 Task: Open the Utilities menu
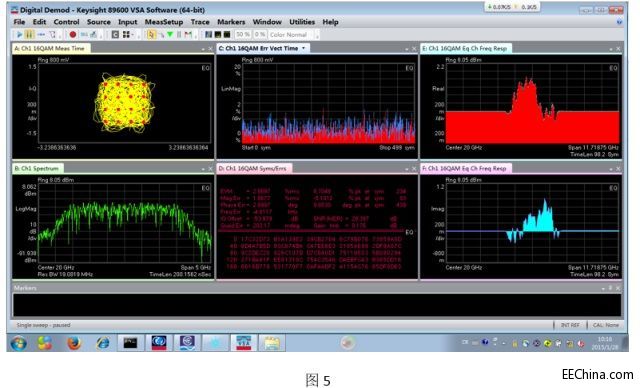(x=302, y=22)
